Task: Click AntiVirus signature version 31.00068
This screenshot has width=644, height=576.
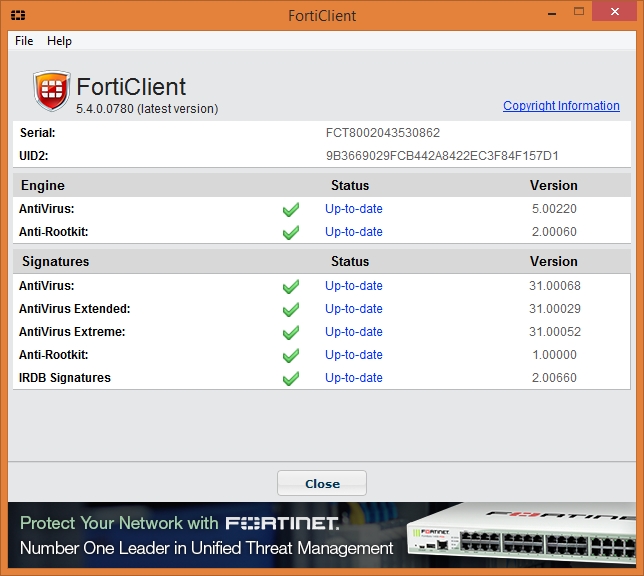Action: tap(554, 286)
